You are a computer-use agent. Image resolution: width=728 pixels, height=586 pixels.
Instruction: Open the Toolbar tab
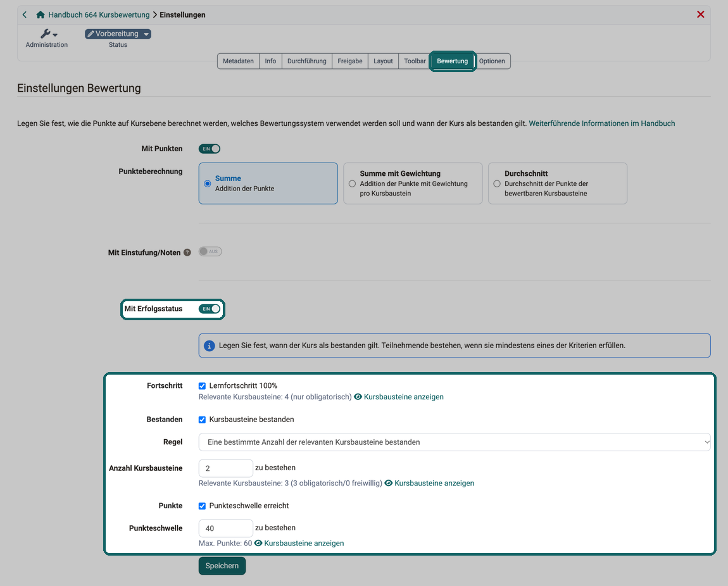point(415,61)
